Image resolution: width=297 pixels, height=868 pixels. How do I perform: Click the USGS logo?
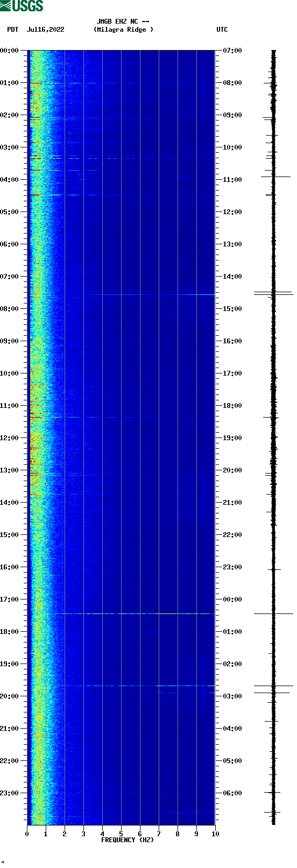pos(22,6)
